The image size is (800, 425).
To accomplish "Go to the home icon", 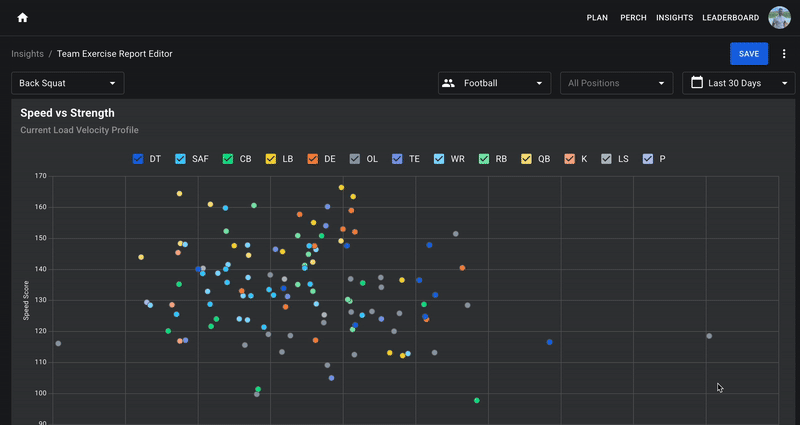I will 22,18.
